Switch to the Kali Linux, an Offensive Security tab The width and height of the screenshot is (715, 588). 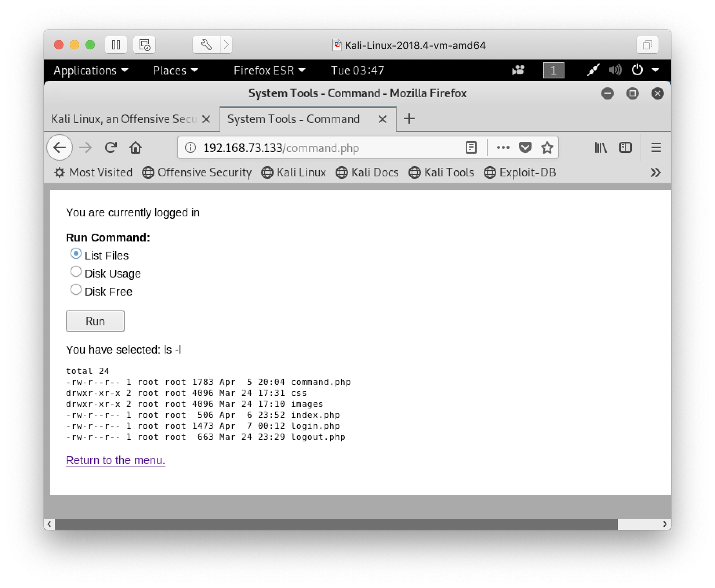point(124,119)
